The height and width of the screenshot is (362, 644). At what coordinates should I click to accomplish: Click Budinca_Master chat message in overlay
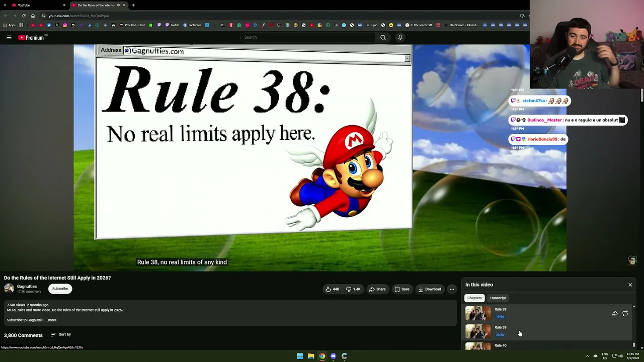[x=568, y=120]
